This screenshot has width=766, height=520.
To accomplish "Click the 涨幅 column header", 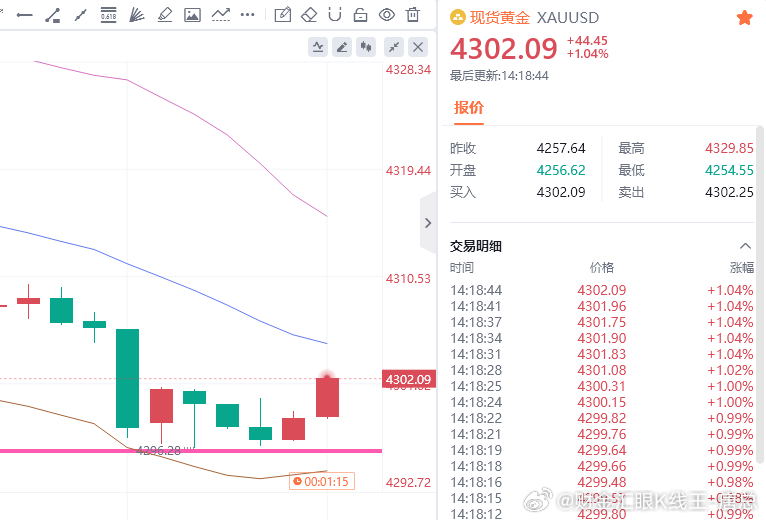I will coord(742,268).
